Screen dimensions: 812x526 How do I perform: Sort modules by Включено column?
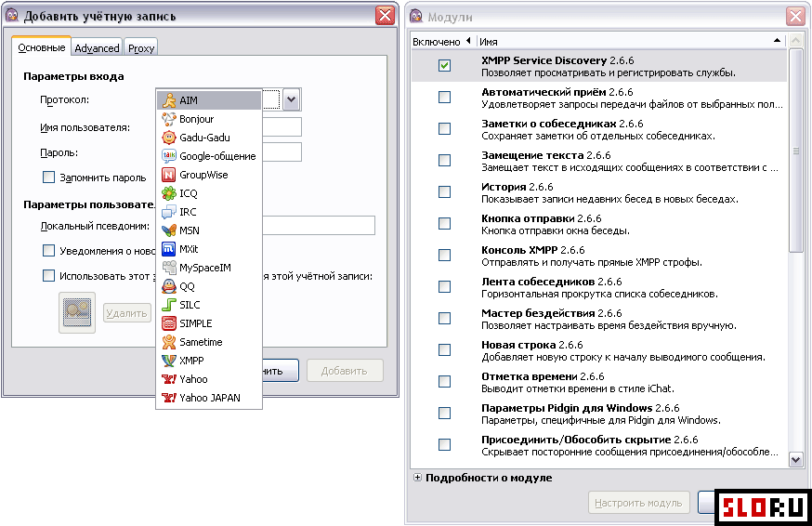click(442, 42)
